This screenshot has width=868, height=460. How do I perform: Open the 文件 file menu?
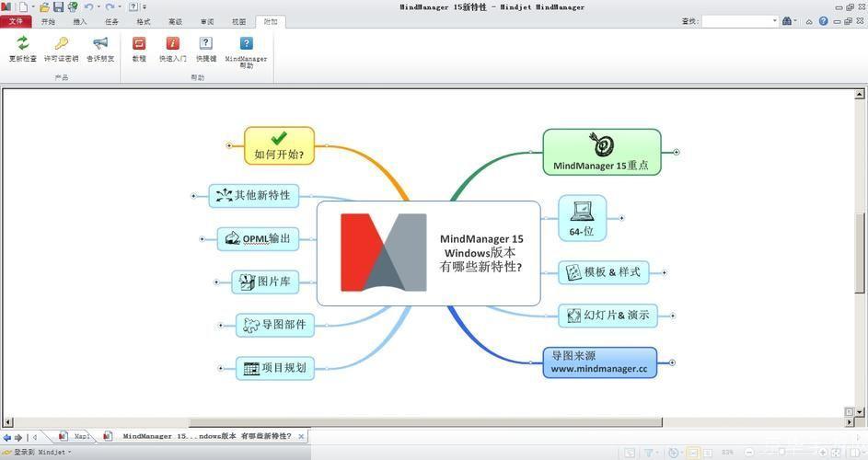(x=16, y=21)
